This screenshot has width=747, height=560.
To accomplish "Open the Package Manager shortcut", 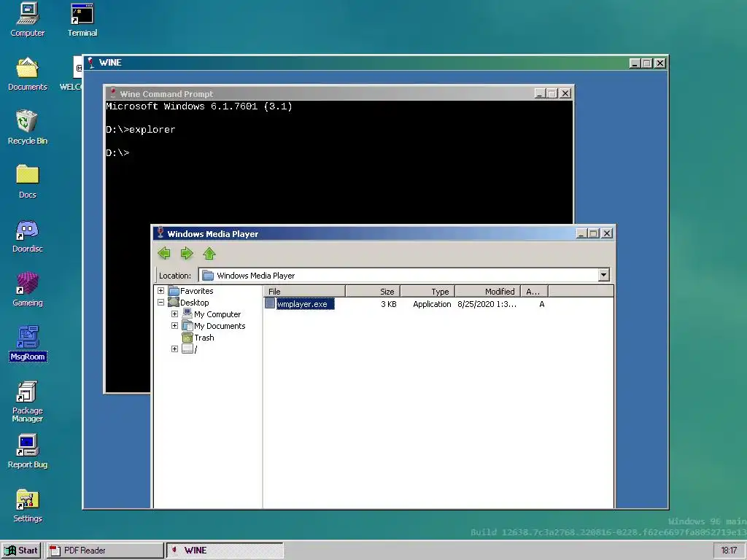I will 27,401.
